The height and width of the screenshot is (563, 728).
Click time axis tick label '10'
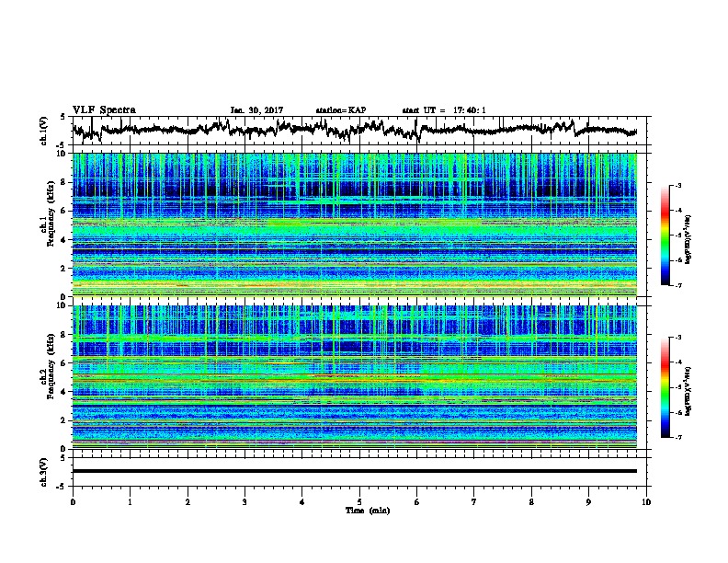pyautogui.click(x=646, y=502)
